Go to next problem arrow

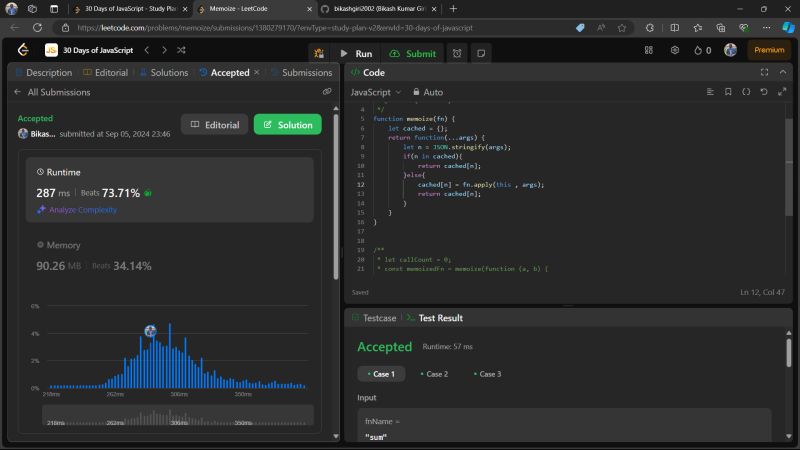164,50
